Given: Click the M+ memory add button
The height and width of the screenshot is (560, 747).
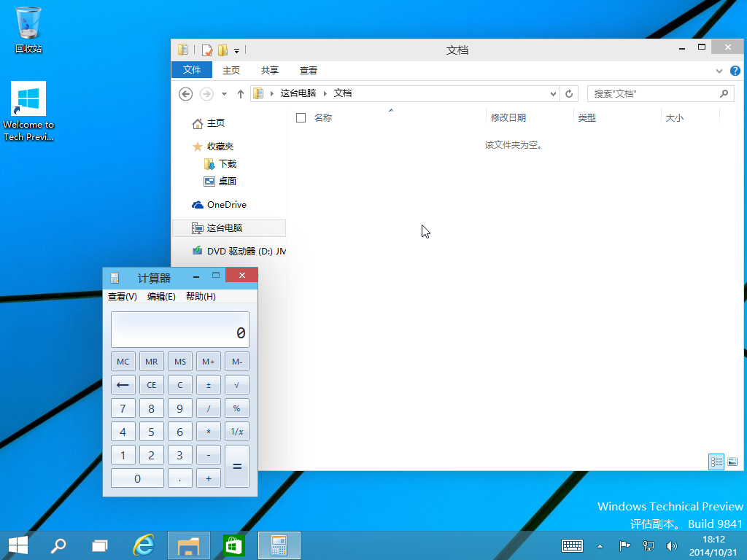Looking at the screenshot, I should pos(209,362).
